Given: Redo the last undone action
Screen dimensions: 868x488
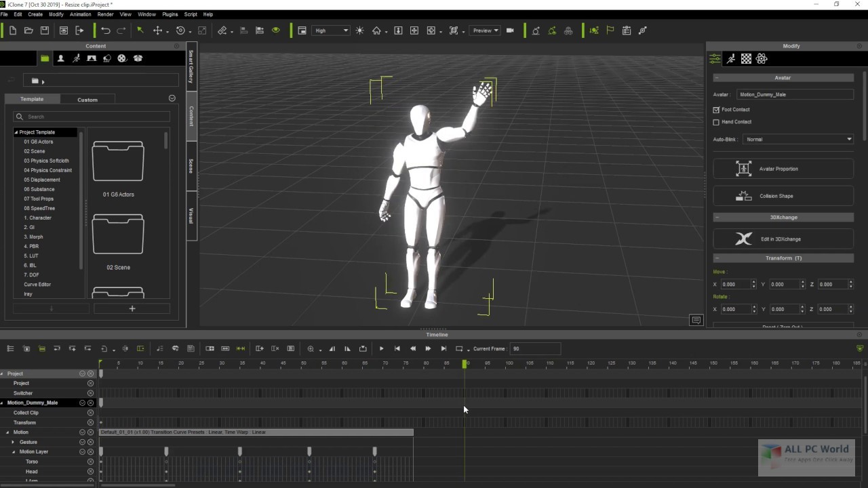Looking at the screenshot, I should click(121, 30).
